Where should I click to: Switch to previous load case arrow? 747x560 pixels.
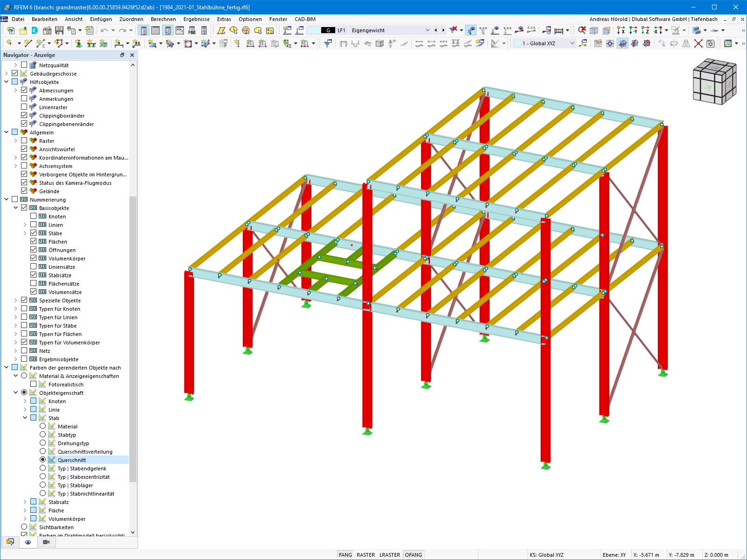436,30
